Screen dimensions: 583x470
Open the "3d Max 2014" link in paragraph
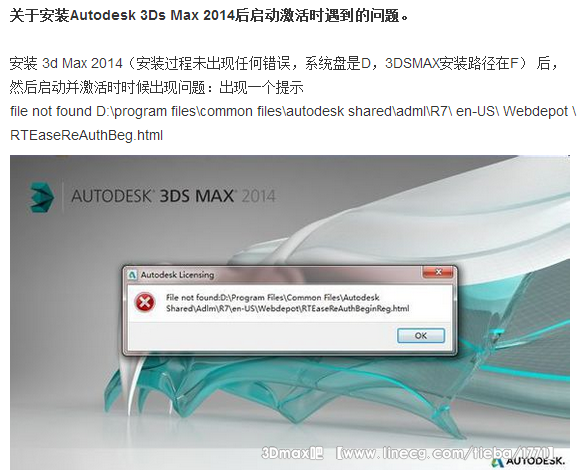click(82, 63)
